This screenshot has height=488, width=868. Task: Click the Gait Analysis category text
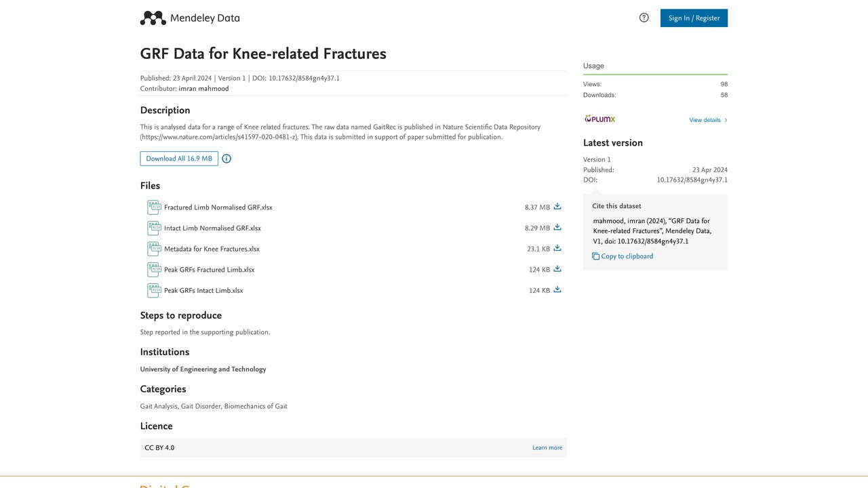pyautogui.click(x=159, y=407)
